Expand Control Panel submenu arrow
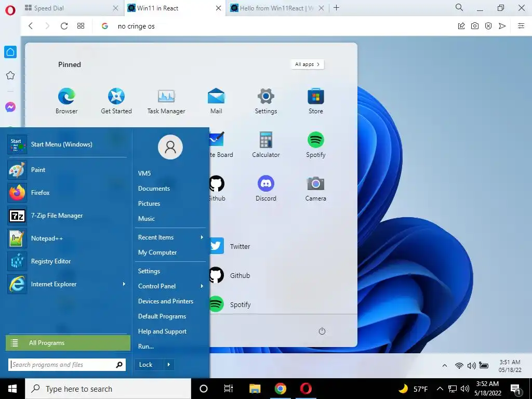This screenshot has height=399, width=532. click(202, 286)
